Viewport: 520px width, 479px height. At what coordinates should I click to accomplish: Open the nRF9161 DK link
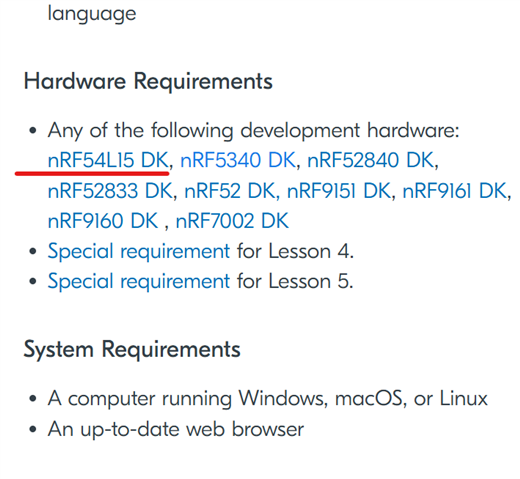(455, 191)
